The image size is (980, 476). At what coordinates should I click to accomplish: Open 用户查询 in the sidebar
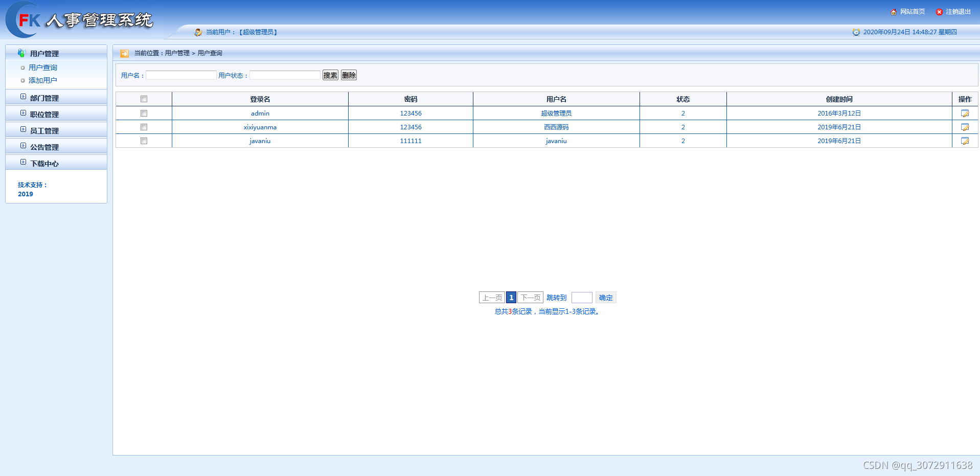43,67
